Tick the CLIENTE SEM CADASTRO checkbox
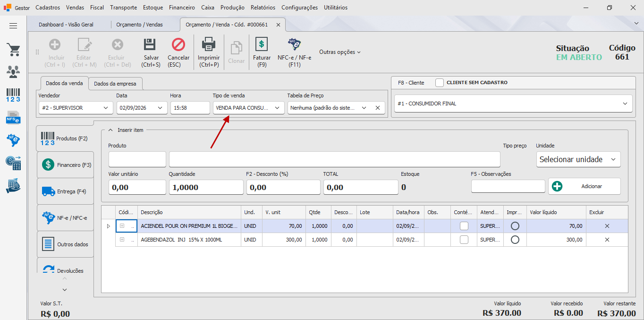Image resolution: width=644 pixels, height=320 pixels. coord(440,83)
